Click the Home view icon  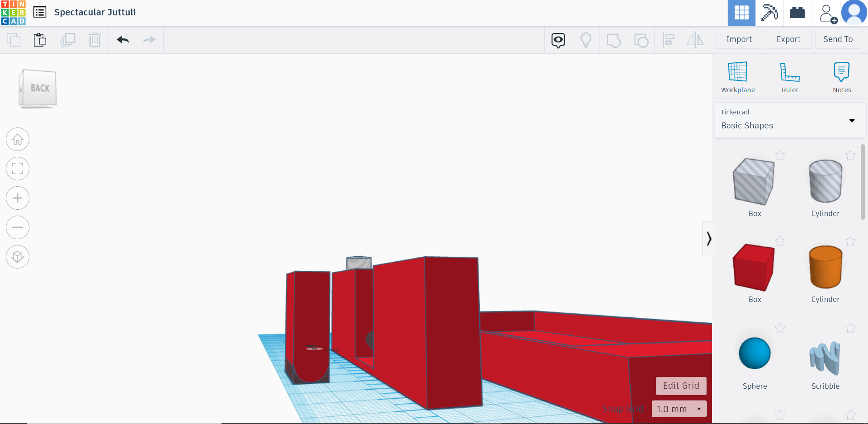(x=17, y=139)
